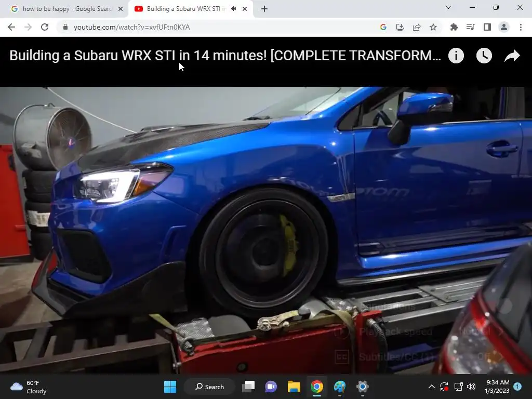Click the Watch later clock icon
The image size is (532, 399).
coord(484,56)
